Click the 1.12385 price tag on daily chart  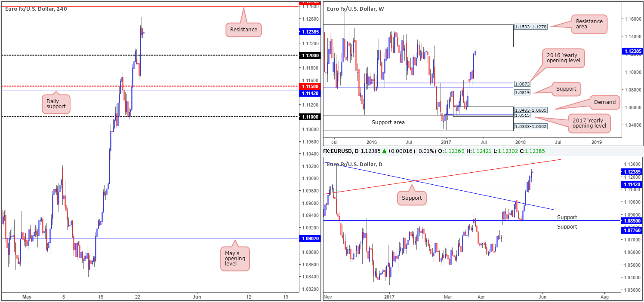click(632, 172)
